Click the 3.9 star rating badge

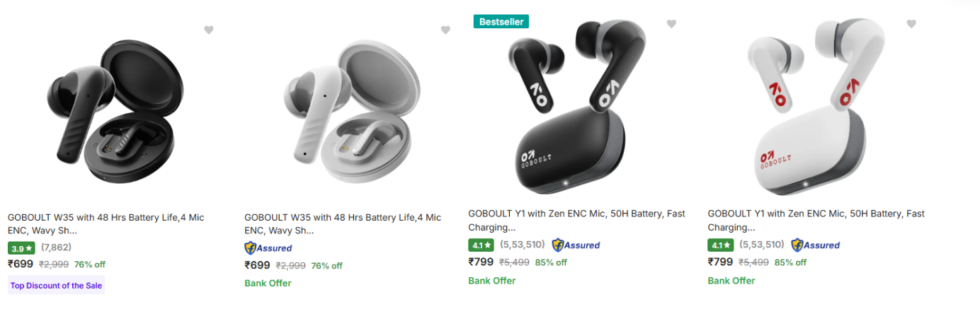coord(21,248)
